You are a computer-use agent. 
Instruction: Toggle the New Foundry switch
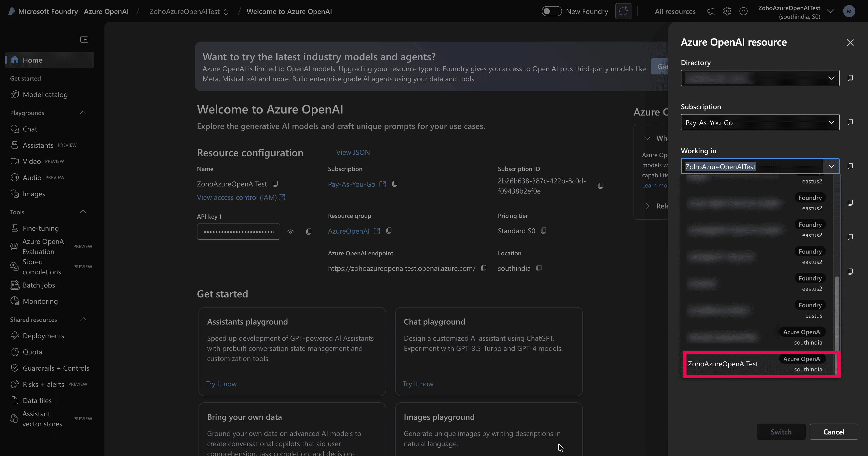(551, 11)
